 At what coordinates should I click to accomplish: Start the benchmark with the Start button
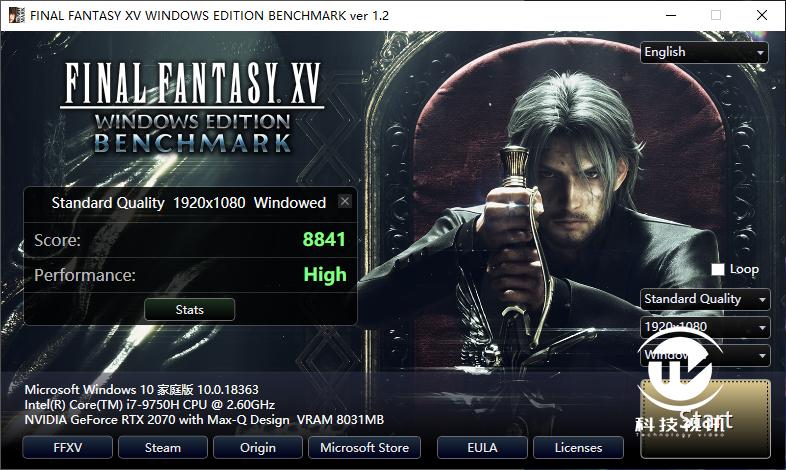coord(705,419)
